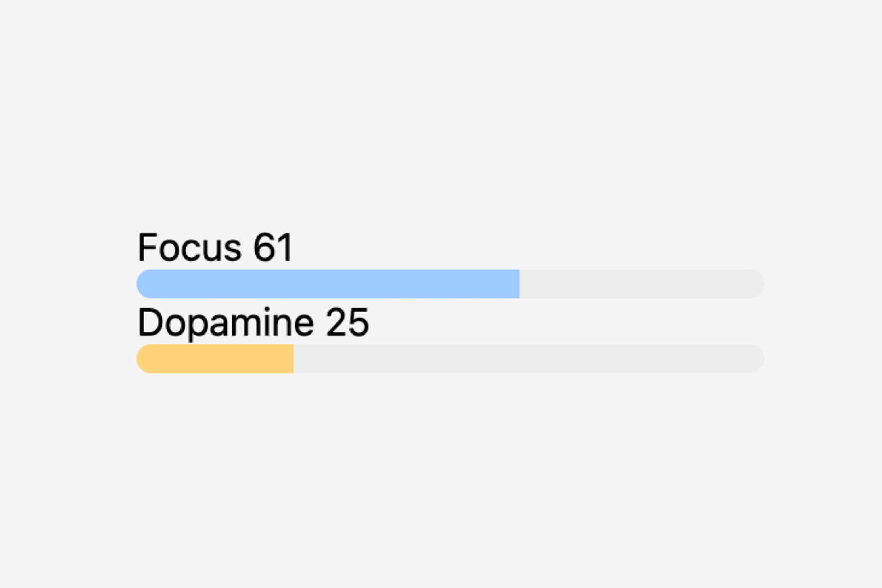Click the word Dopamine
The width and height of the screenshot is (882, 588).
(x=226, y=322)
